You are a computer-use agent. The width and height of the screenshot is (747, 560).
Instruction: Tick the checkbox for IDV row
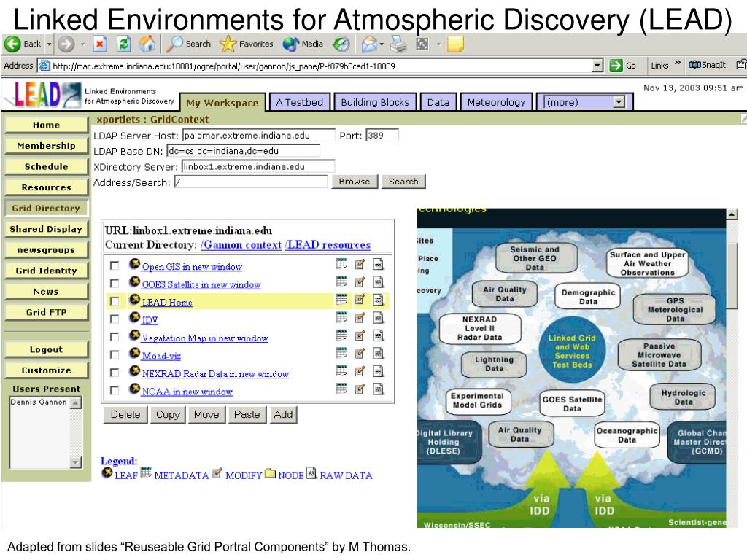tap(115, 319)
